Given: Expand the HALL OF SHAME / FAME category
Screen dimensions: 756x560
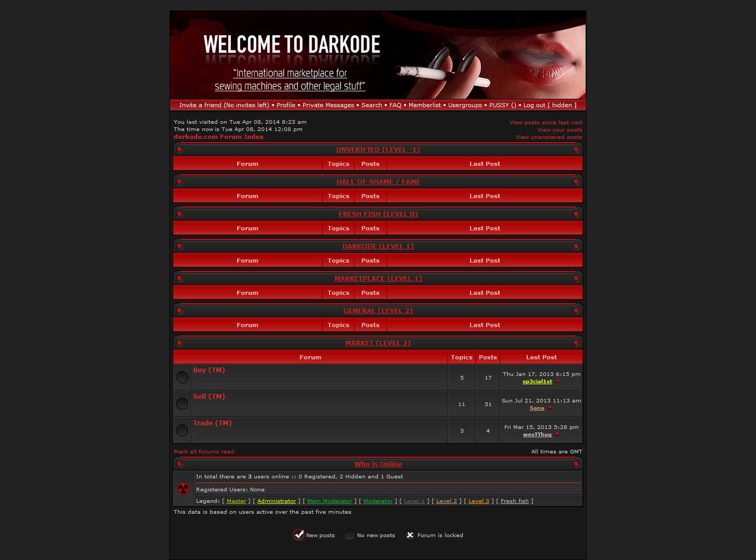Looking at the screenshot, I should pos(378,182).
